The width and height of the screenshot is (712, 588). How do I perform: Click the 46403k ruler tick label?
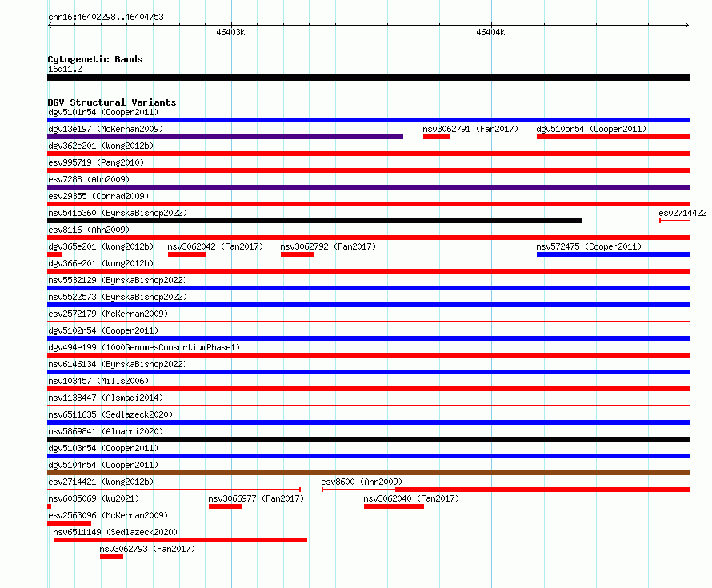(x=230, y=32)
